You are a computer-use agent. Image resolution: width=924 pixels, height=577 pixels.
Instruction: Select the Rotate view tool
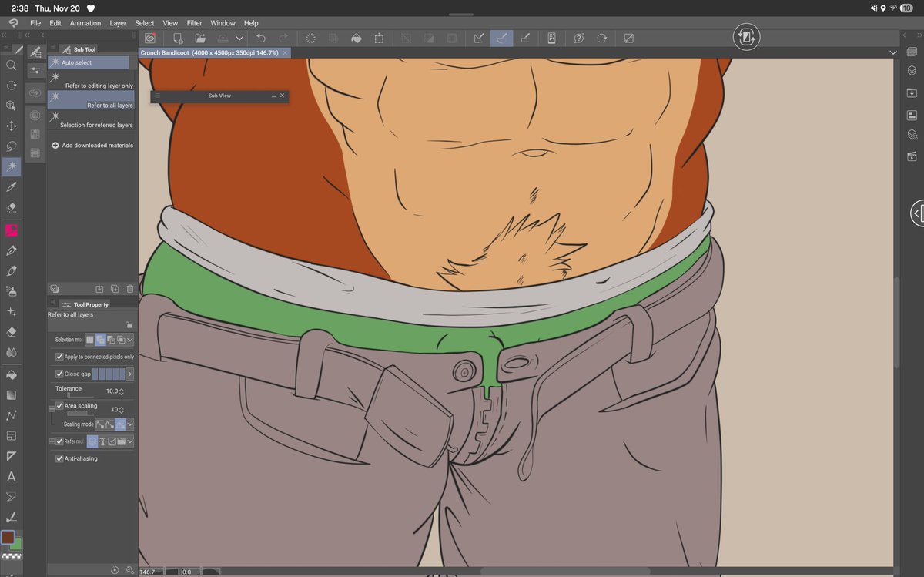(x=11, y=86)
